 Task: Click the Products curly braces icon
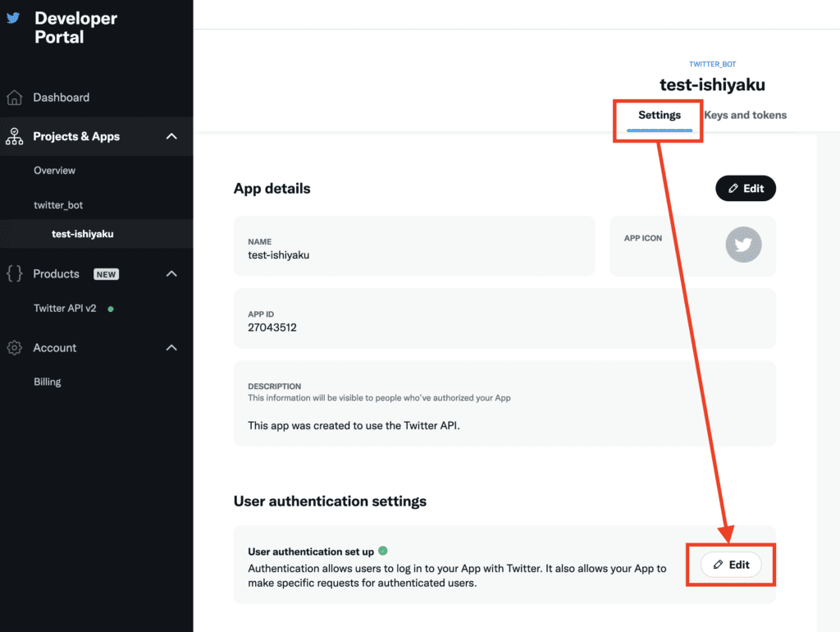click(14, 274)
